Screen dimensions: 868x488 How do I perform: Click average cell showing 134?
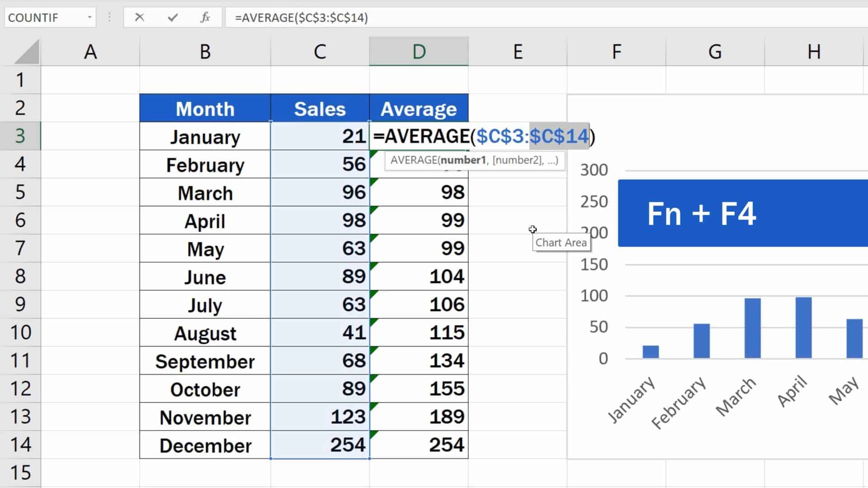[x=419, y=361]
